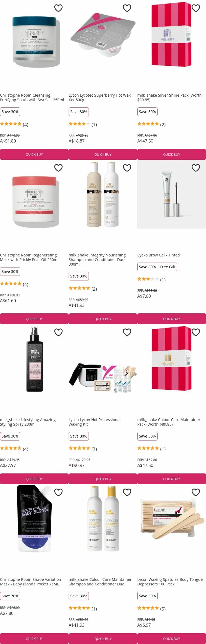The height and width of the screenshot is (644, 206).
Task: Save Regenerating Mask to wishlist via heart
Action: [x=58, y=168]
